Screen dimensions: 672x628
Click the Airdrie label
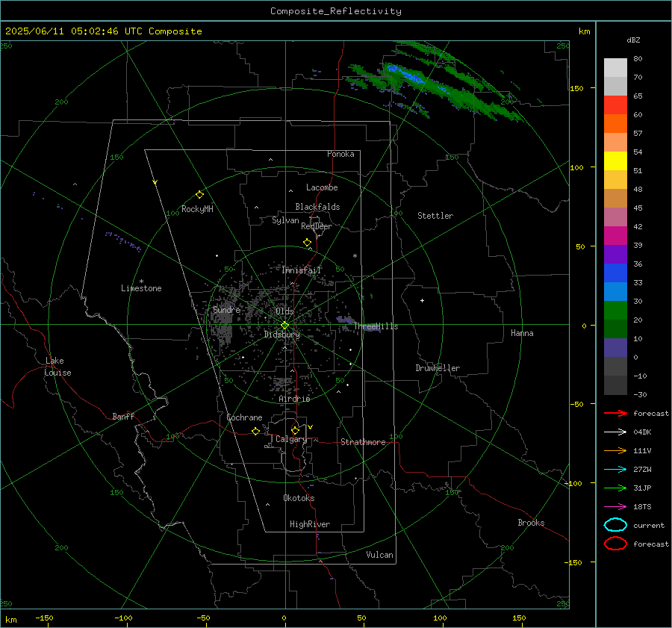(x=294, y=399)
